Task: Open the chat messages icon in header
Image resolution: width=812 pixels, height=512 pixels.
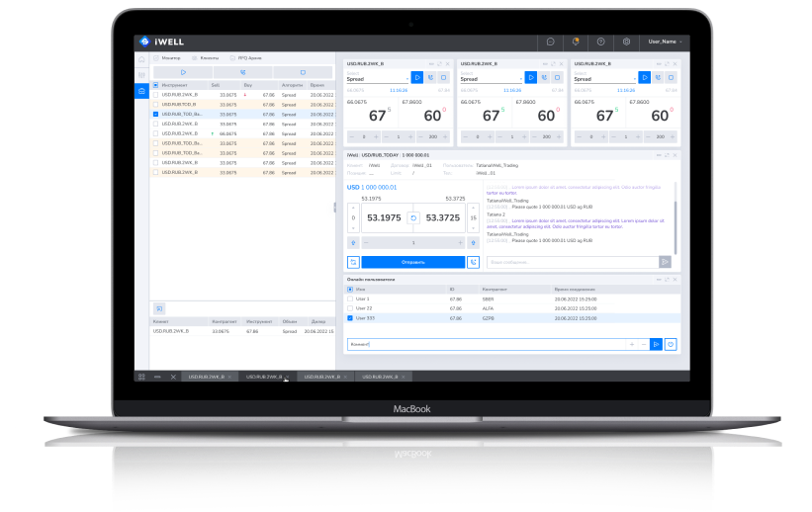Action: (550, 42)
